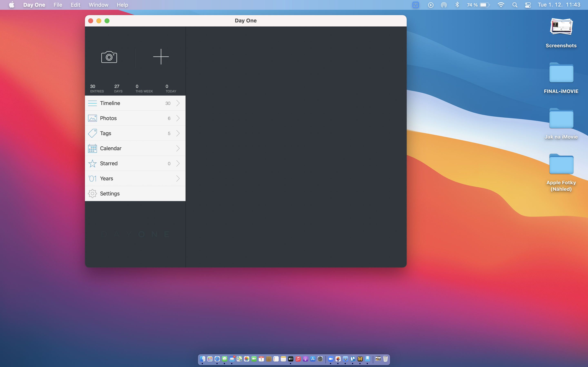588x367 pixels.
Task: Click the Calendar text label
Action: pyautogui.click(x=110, y=148)
